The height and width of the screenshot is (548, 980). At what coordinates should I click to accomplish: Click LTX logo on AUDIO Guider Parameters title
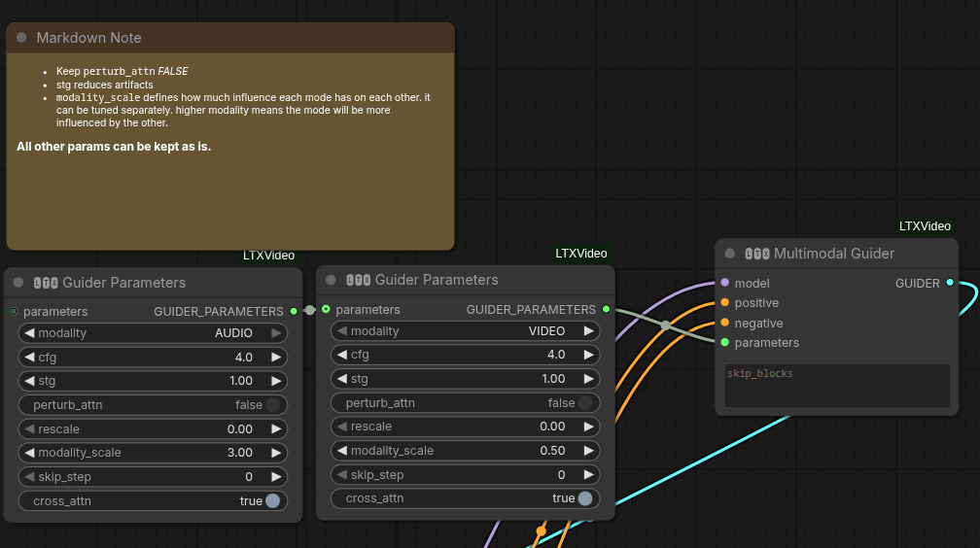pyautogui.click(x=46, y=283)
